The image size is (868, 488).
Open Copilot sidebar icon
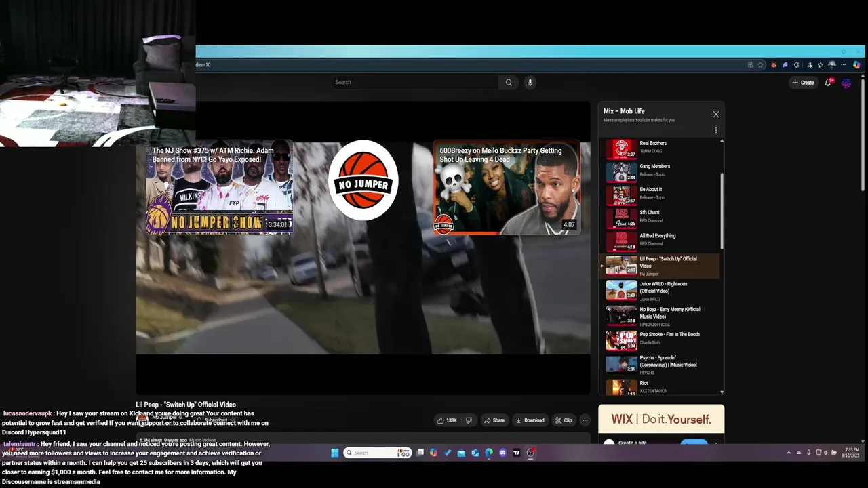856,65
